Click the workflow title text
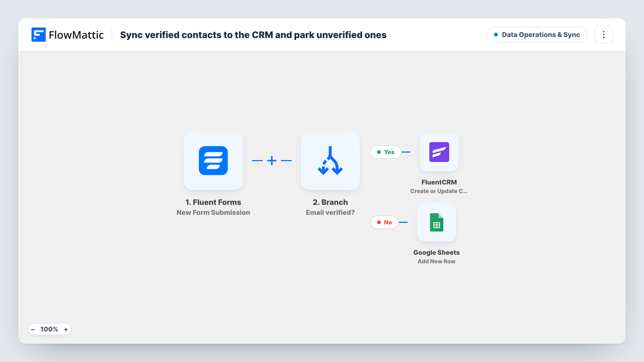Viewport: 644px width, 362px height. click(x=253, y=35)
